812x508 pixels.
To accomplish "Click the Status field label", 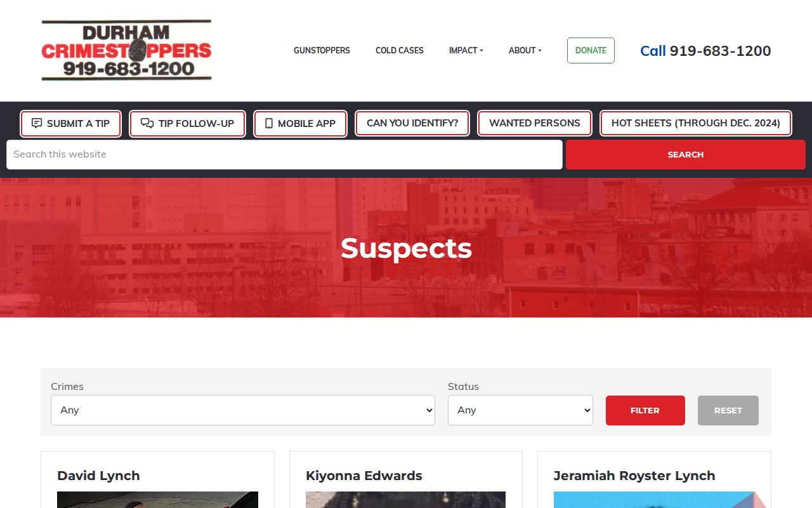I will (463, 386).
